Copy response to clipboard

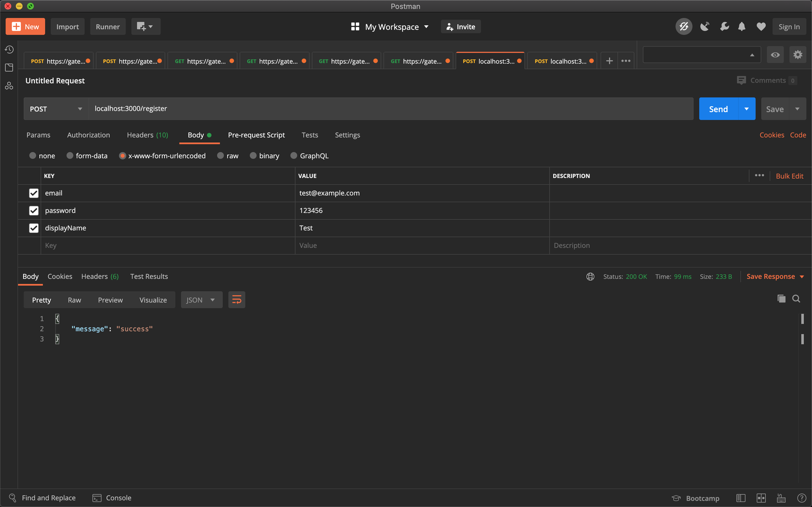coord(781,298)
